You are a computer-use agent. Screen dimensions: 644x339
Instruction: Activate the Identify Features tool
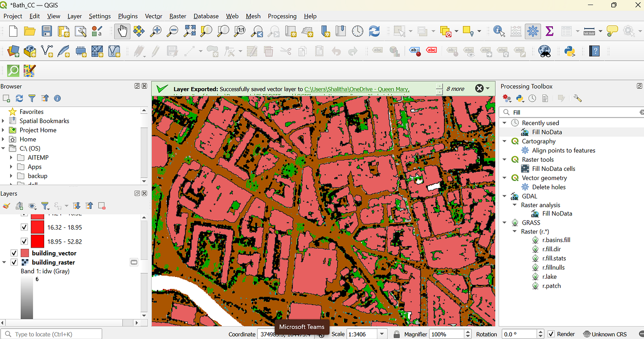point(499,31)
